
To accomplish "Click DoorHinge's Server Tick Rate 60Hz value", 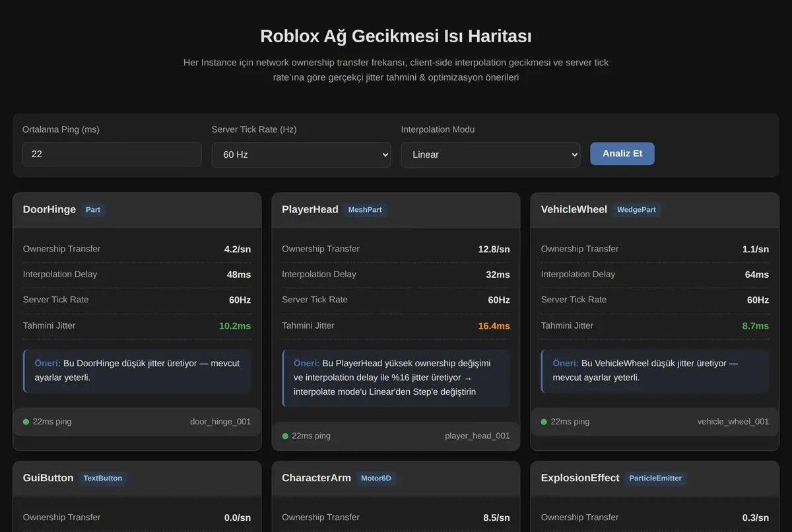I will pos(240,300).
